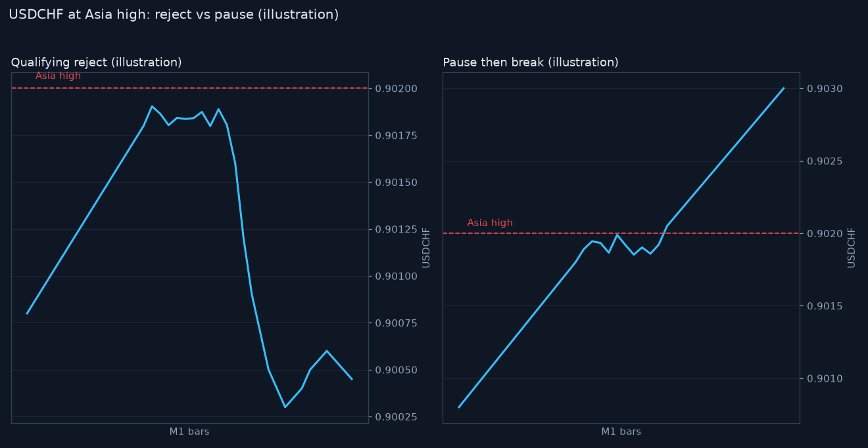The image size is (868, 448).
Task: Click the 'Asia high' label in right chart
Action: (490, 223)
